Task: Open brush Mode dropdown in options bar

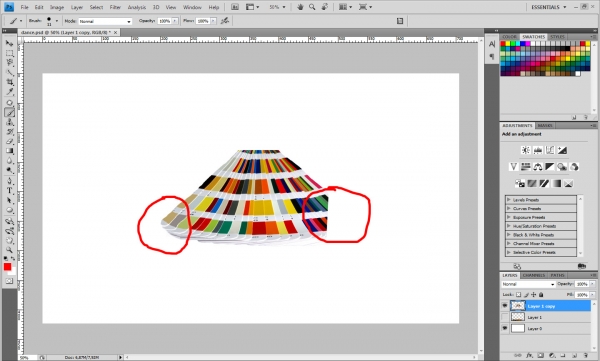Action: 105,21
